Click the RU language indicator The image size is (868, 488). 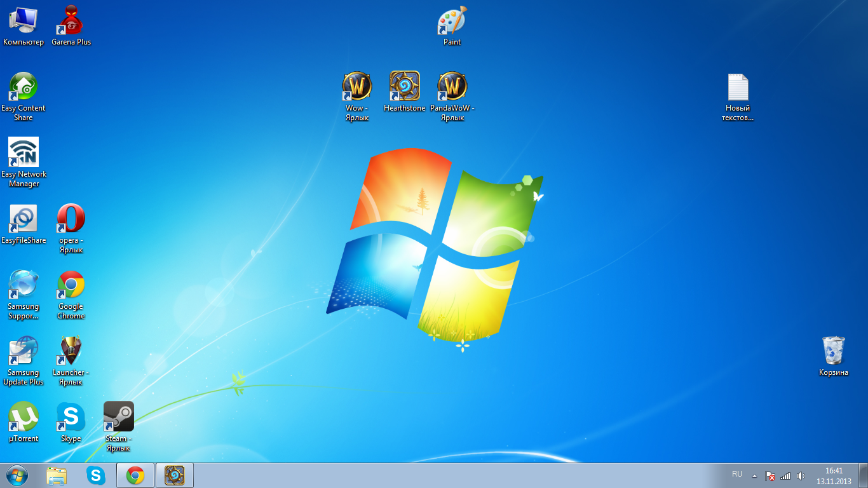pos(737,474)
